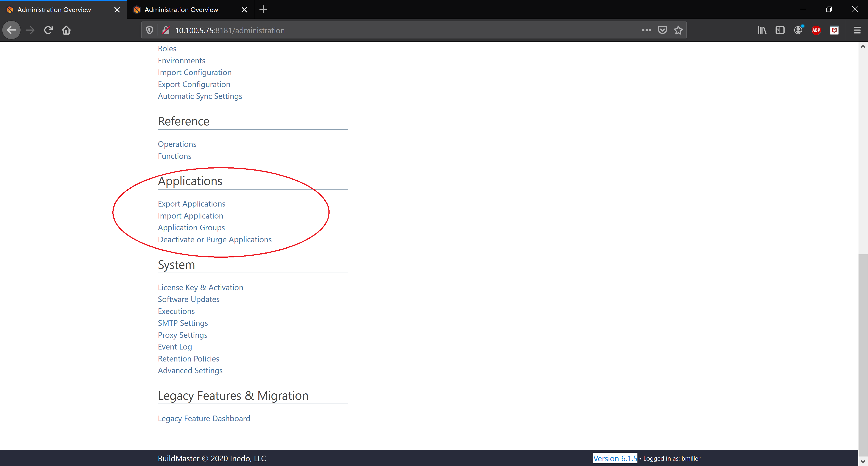This screenshot has height=466, width=868.
Task: Click the 'BuildMaster © 2020 Inedo, LLC' footer text
Action: click(x=212, y=458)
